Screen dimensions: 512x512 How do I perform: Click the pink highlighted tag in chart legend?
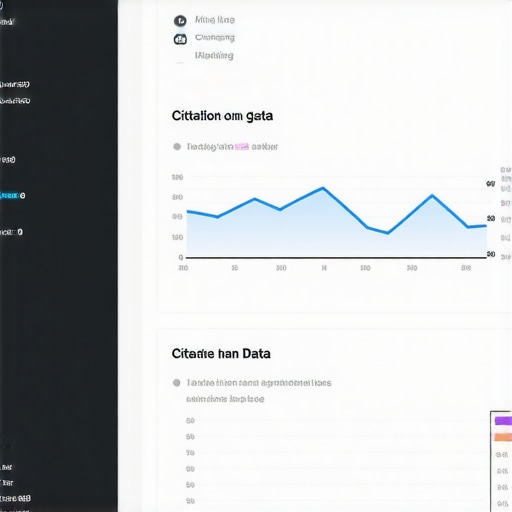pos(242,147)
